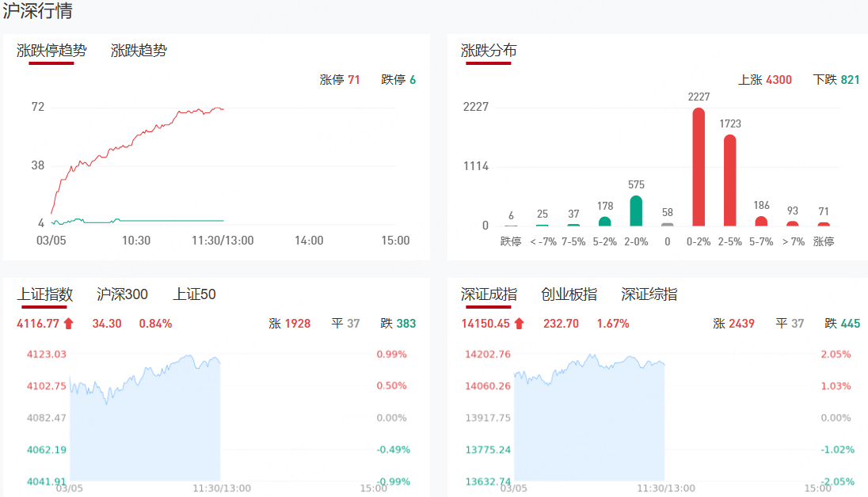
Task: Click 跌停 6 count above the trend chart
Action: 398,80
